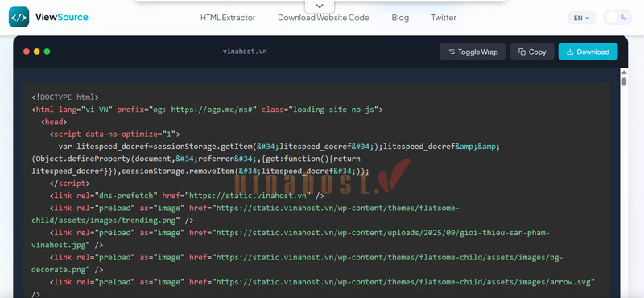644x298 pixels.
Task: Open the Twitter menu link
Action: pyautogui.click(x=444, y=18)
